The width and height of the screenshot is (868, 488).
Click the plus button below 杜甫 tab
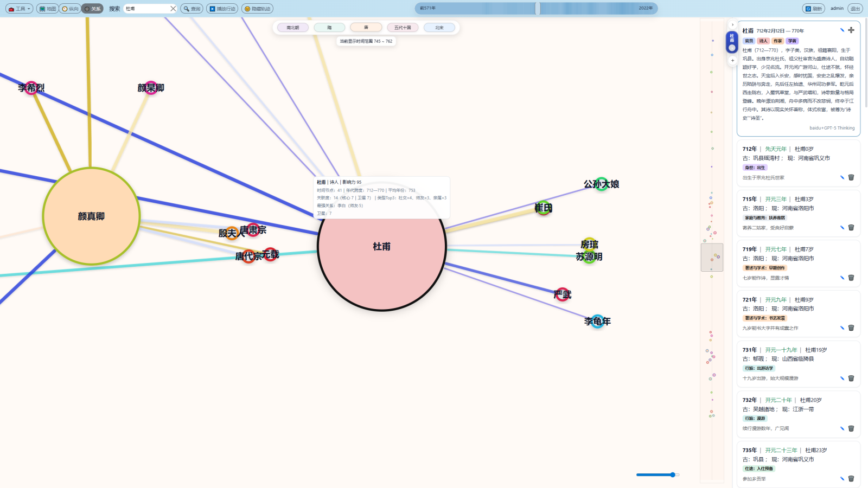click(732, 61)
